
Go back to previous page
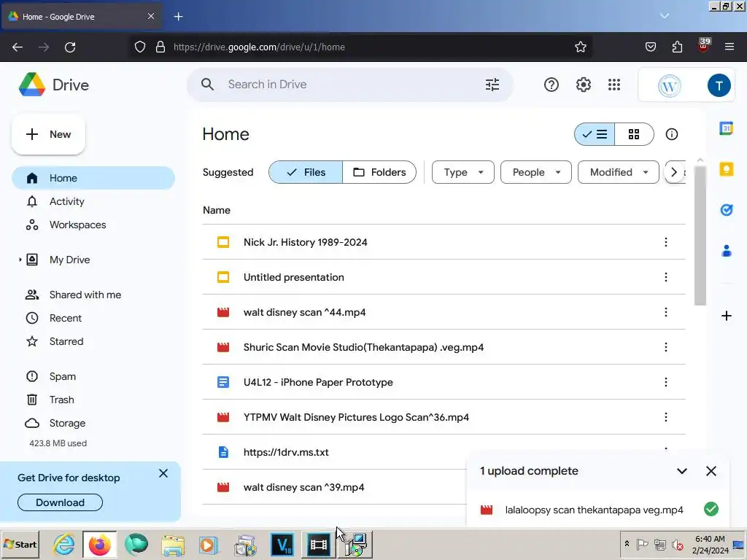tap(18, 47)
